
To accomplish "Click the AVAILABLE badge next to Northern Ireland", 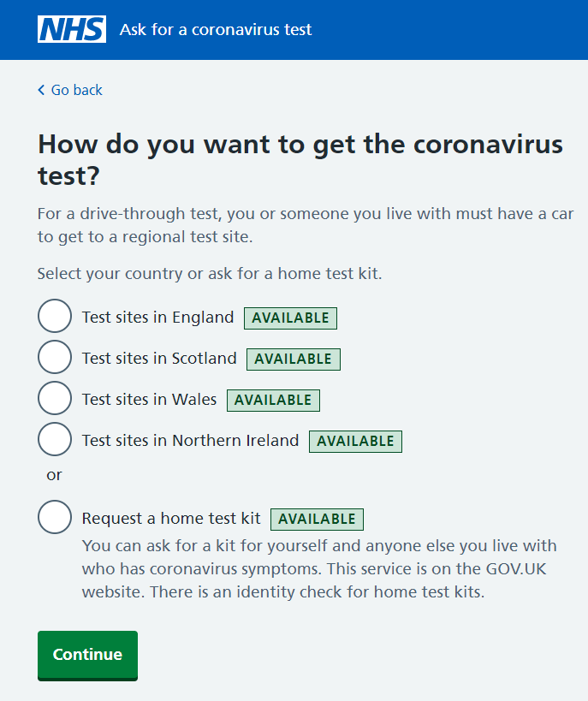I will pos(355,441).
